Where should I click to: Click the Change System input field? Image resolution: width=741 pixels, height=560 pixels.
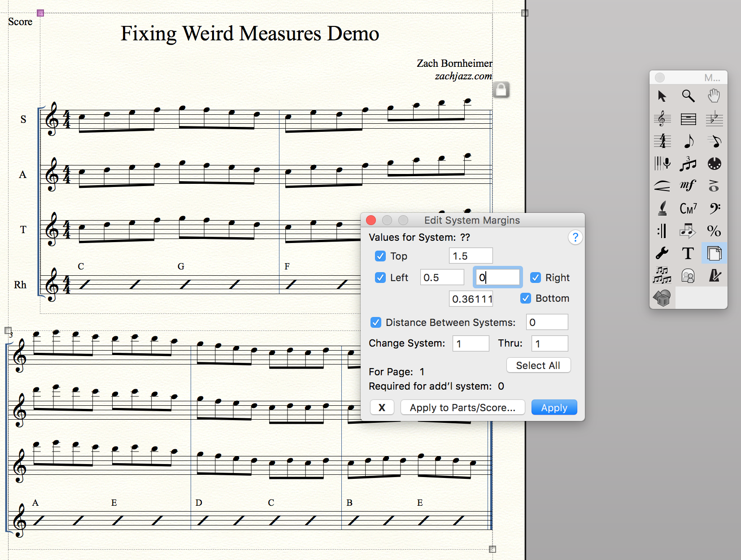471,344
